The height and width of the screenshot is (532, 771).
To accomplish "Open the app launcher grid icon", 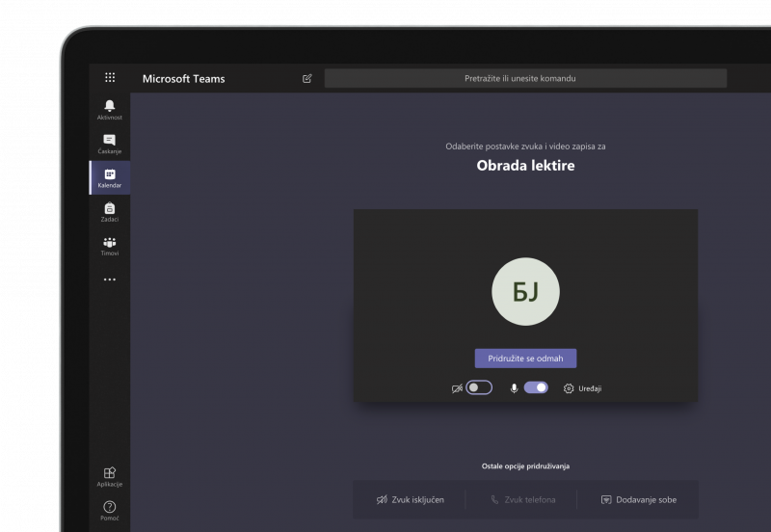I will pyautogui.click(x=110, y=78).
